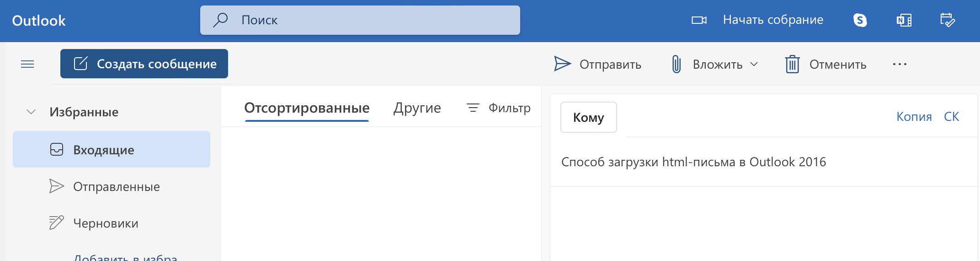Click the Кому recipient button

coord(589,117)
